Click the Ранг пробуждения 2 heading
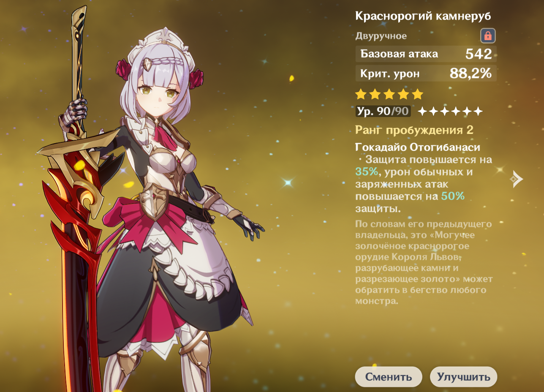This screenshot has width=544, height=392. (x=414, y=130)
